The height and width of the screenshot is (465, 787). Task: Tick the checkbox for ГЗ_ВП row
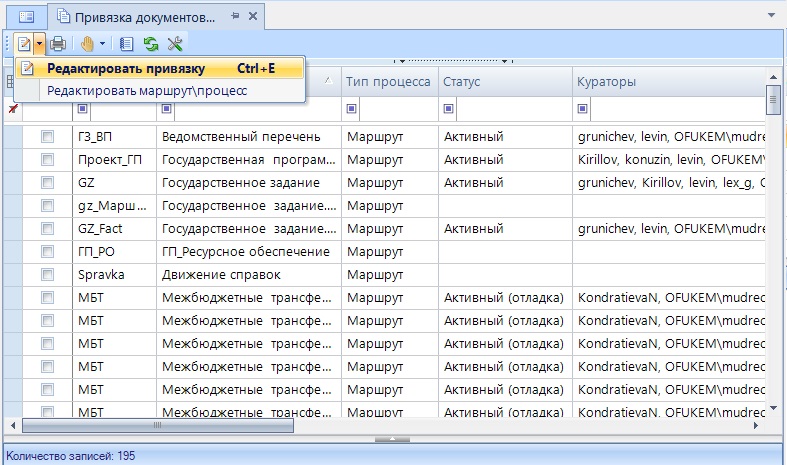coord(47,137)
